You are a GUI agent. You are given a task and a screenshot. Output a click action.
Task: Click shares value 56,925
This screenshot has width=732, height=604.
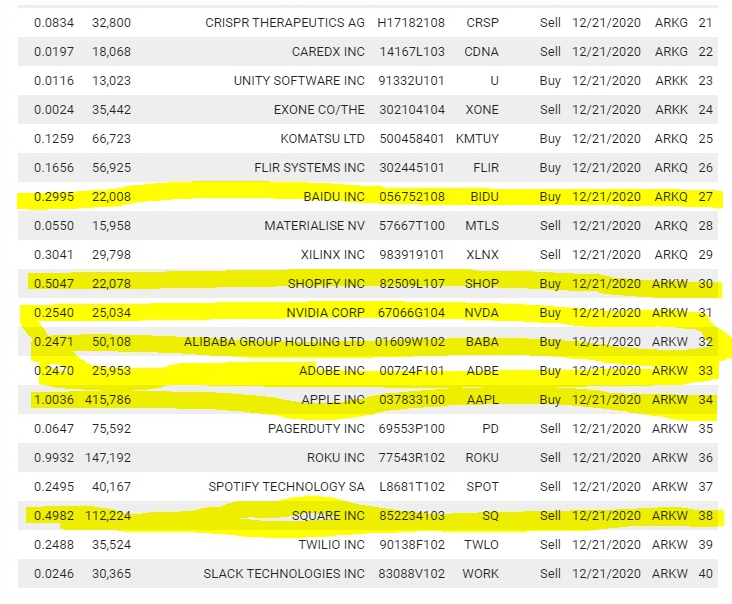point(111,168)
